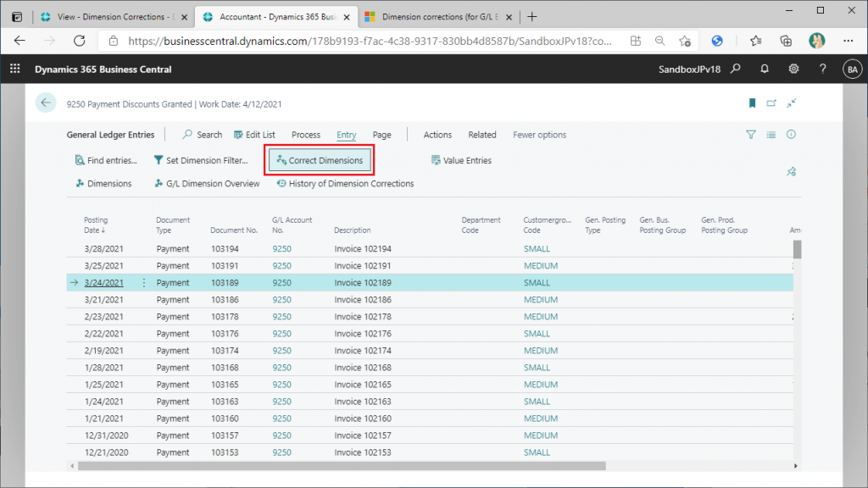The width and height of the screenshot is (868, 488).
Task: Open G/L account 9250 link for document 103194
Action: 281,249
